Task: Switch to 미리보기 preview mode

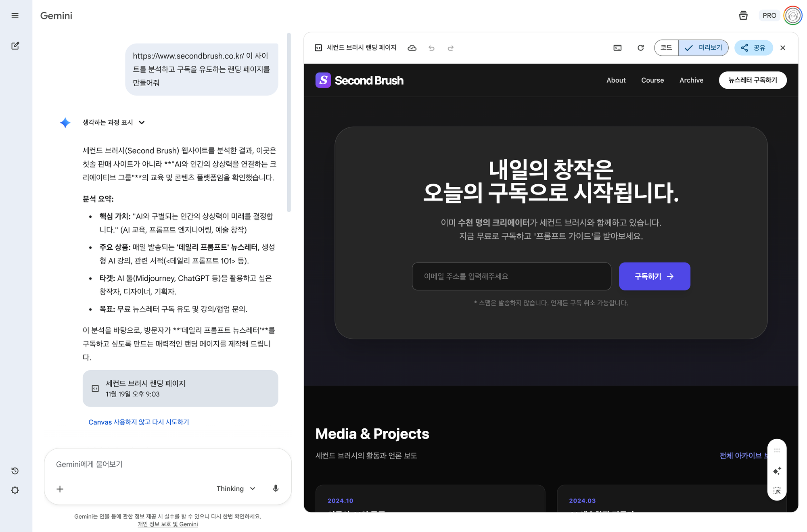Action: click(703, 48)
